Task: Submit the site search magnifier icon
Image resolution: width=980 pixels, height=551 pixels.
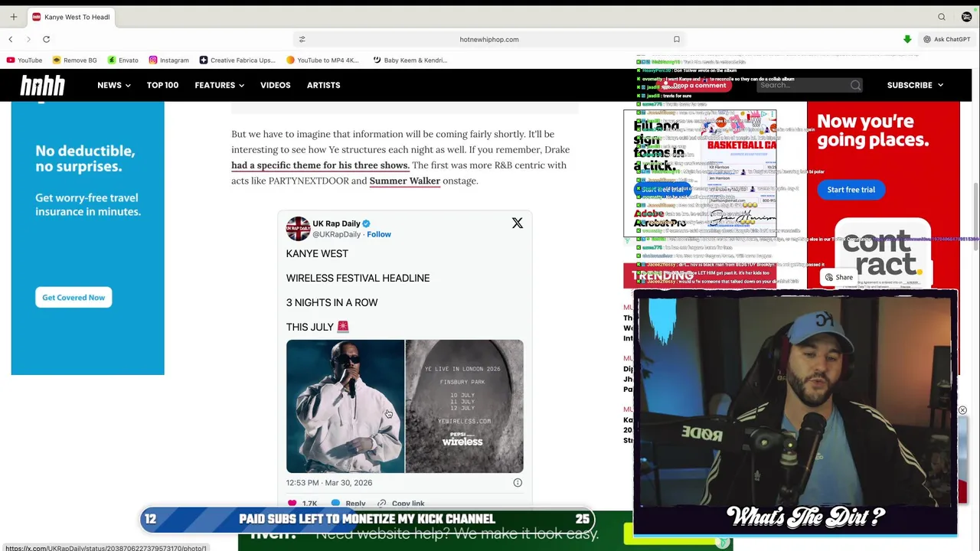Action: [x=855, y=85]
